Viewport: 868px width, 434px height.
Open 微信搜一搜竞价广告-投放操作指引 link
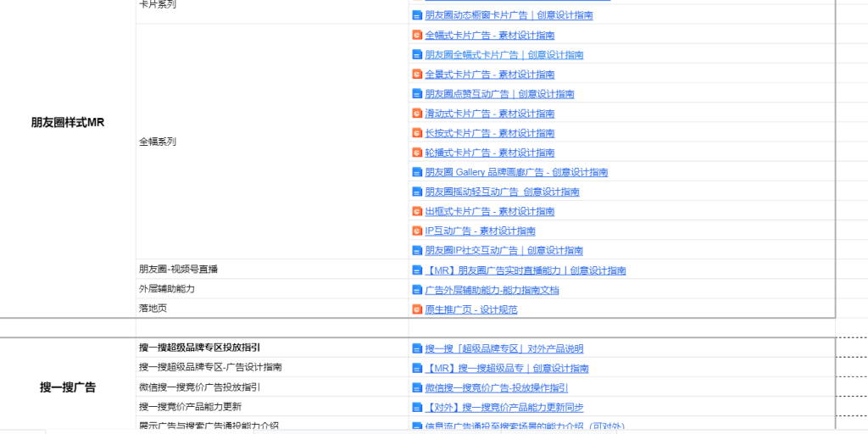click(x=496, y=387)
